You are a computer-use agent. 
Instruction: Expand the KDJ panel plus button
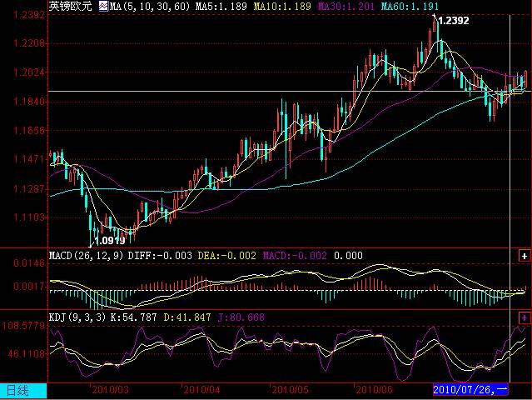(525, 317)
